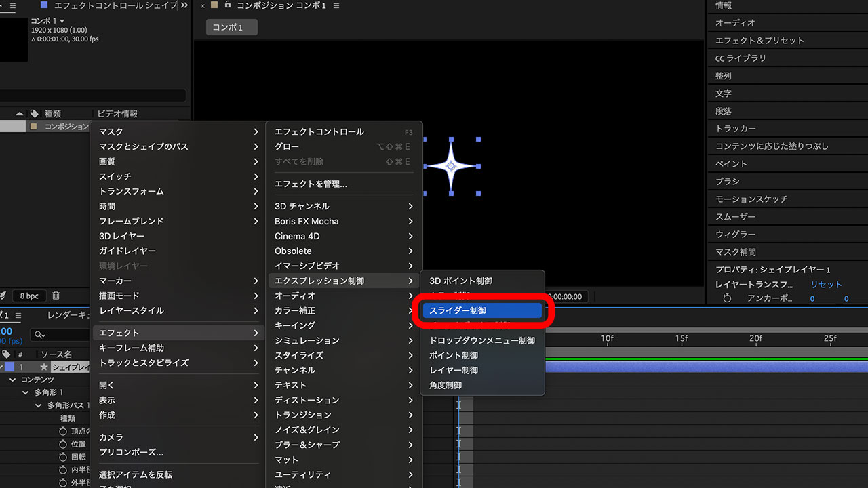
Task: Collapse the コンテンツ group
Action: 13,380
